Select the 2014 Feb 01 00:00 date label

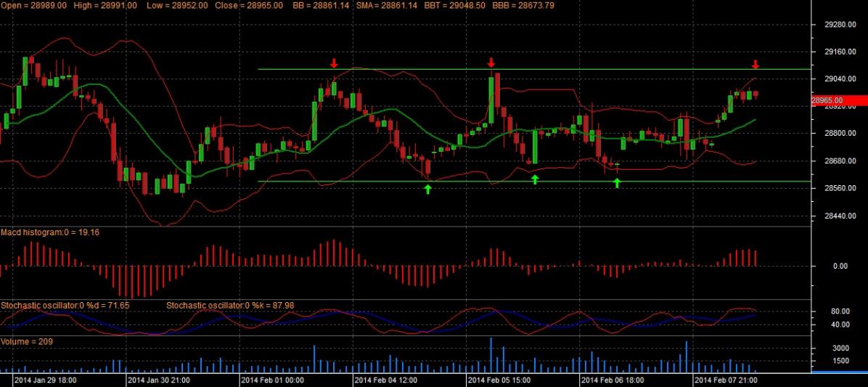(273, 381)
